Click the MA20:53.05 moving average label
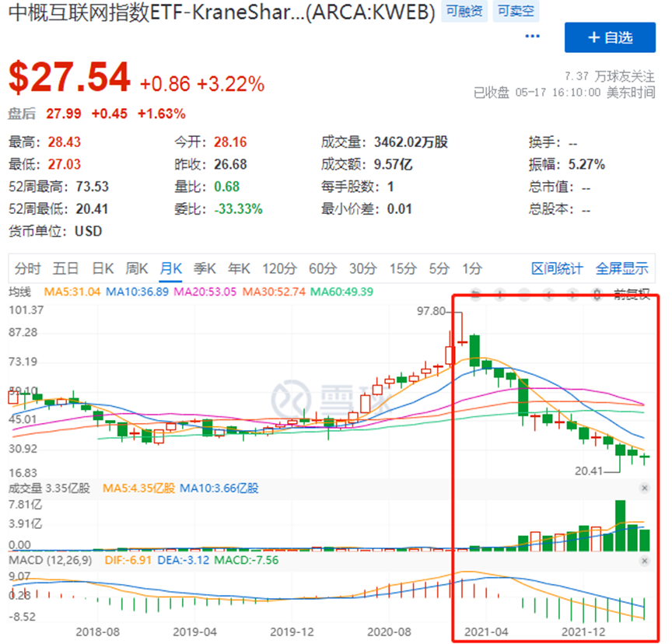Screen dimensions: 672x644 (x=205, y=292)
